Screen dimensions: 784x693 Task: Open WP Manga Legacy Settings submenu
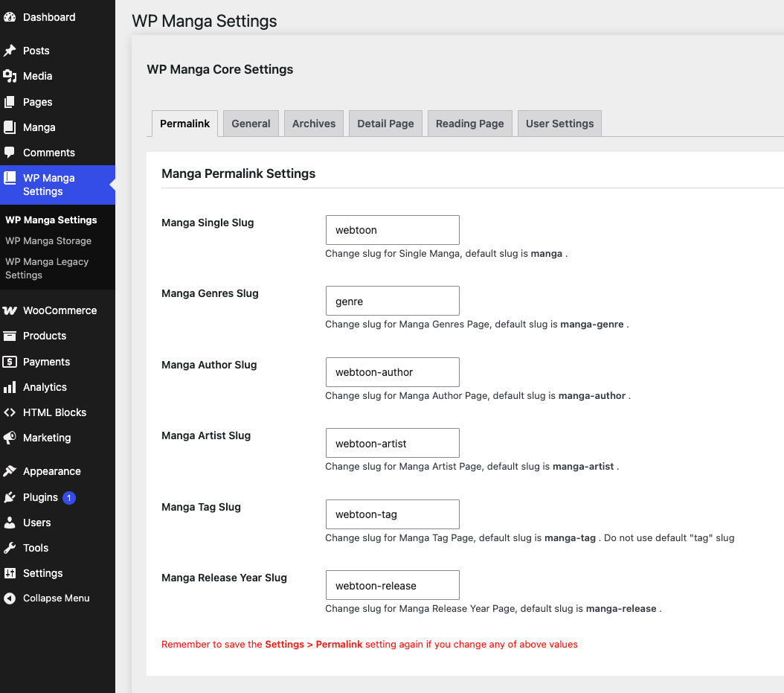tap(47, 268)
